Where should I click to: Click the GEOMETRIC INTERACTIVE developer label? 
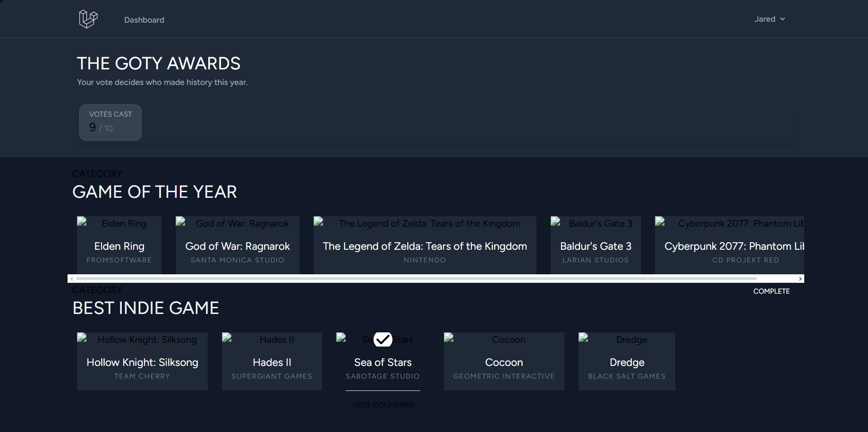coord(504,376)
